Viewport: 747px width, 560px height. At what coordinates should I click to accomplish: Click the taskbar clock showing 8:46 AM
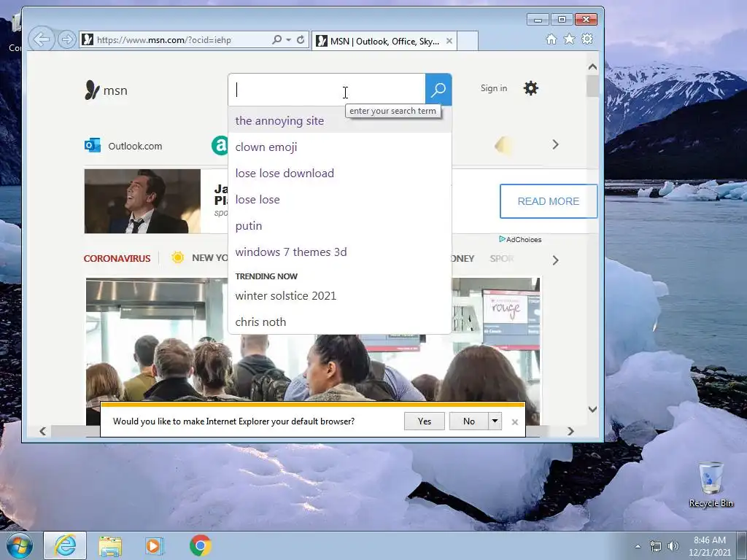click(x=709, y=545)
